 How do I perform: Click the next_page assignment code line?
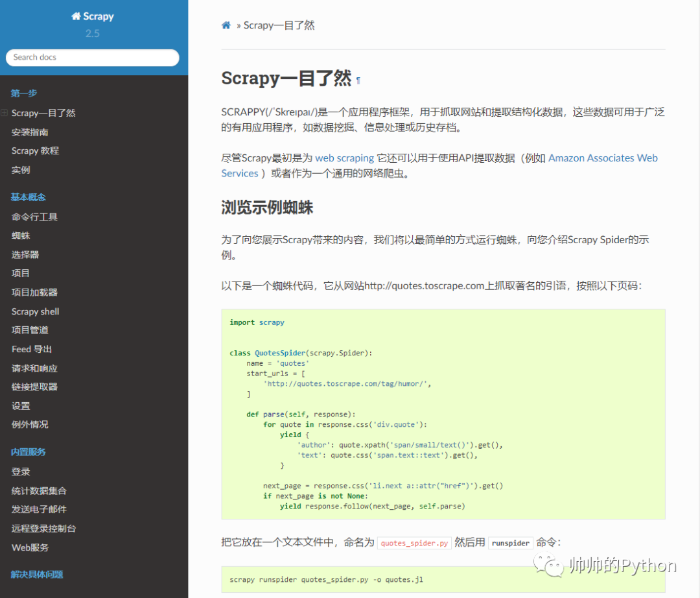[x=383, y=486]
